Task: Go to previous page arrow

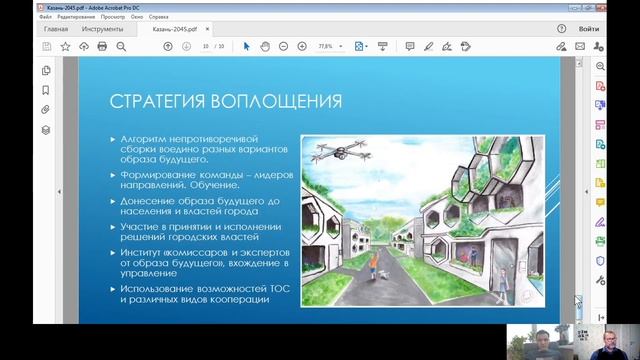Action: pos(168,47)
